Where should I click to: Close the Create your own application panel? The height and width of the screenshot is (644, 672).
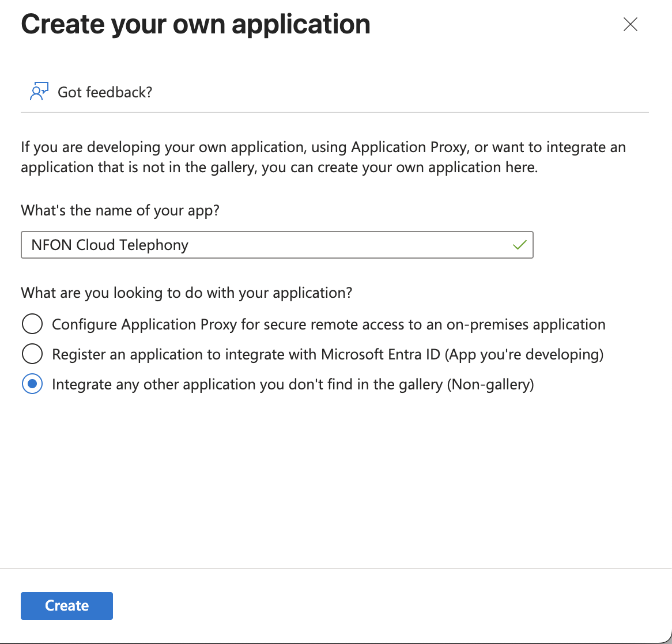630,24
